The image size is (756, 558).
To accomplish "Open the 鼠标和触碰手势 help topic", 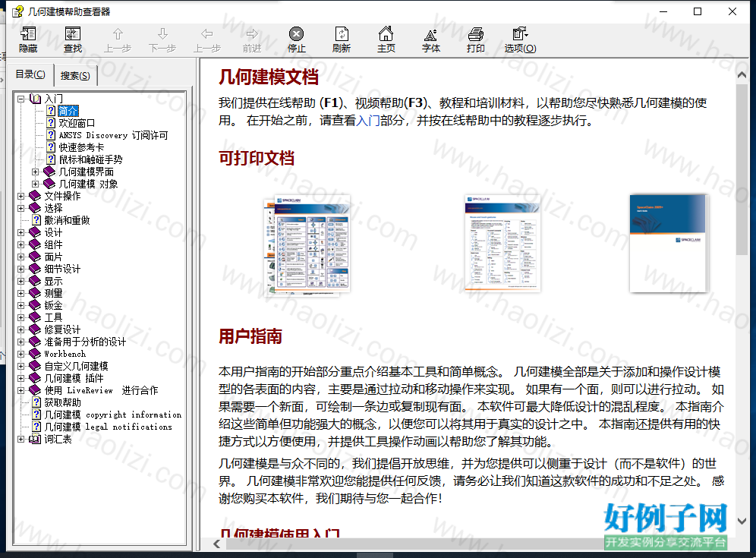I will (x=90, y=159).
